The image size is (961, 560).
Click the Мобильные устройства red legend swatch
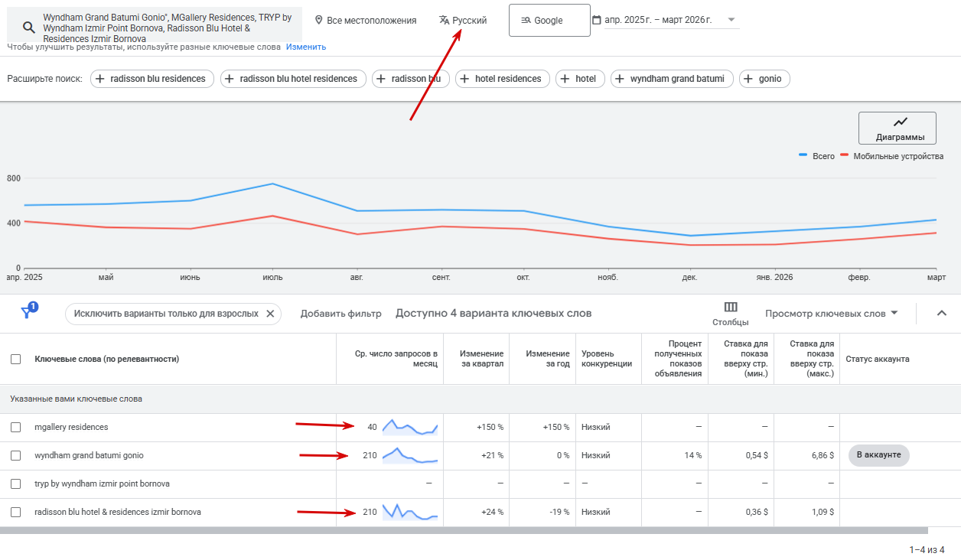pyautogui.click(x=845, y=155)
